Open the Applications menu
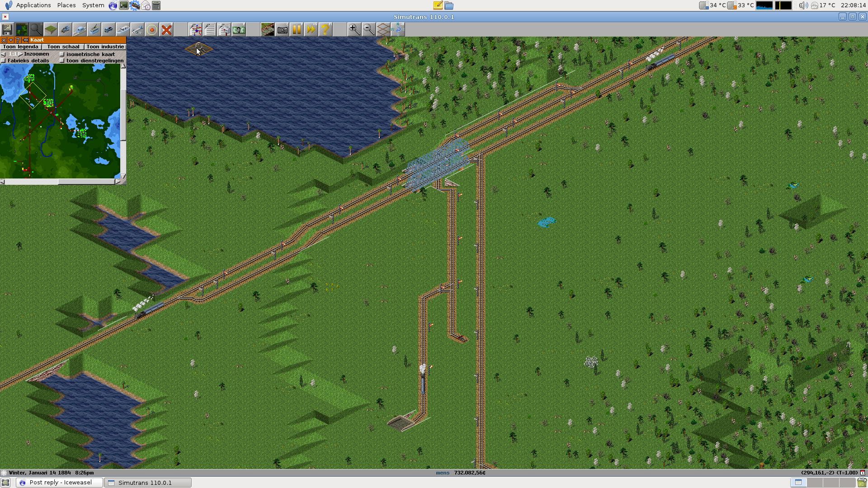The width and height of the screenshot is (868, 488). pyautogui.click(x=33, y=5)
